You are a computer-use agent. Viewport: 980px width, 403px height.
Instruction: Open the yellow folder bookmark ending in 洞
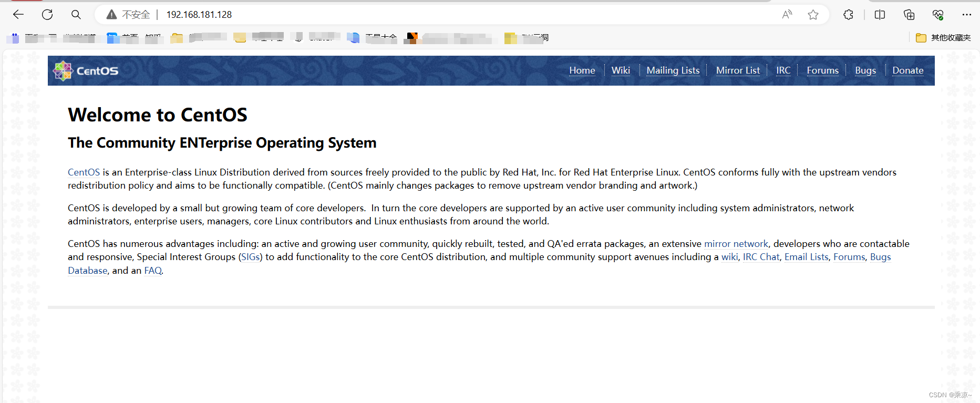[x=527, y=38]
